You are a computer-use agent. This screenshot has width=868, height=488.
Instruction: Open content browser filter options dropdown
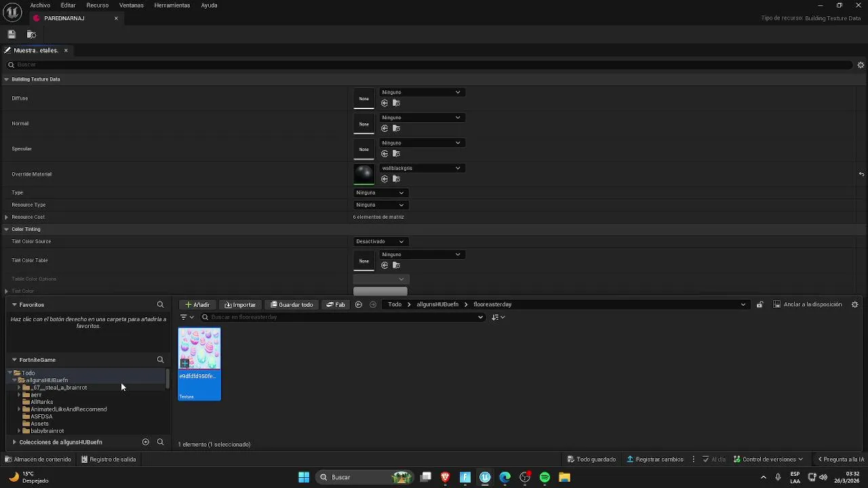[x=186, y=317]
